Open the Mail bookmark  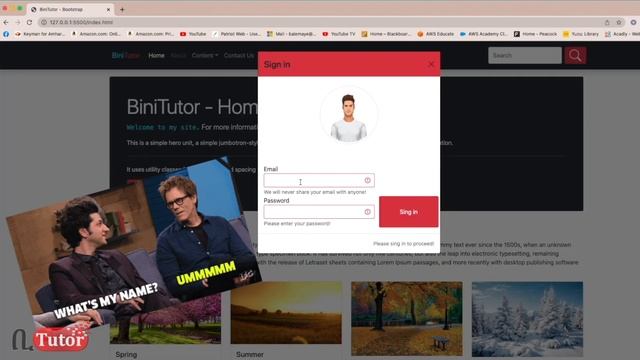point(291,34)
